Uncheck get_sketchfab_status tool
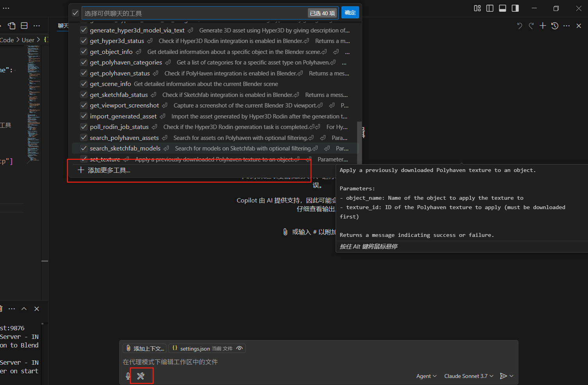The image size is (588, 385). click(x=84, y=95)
